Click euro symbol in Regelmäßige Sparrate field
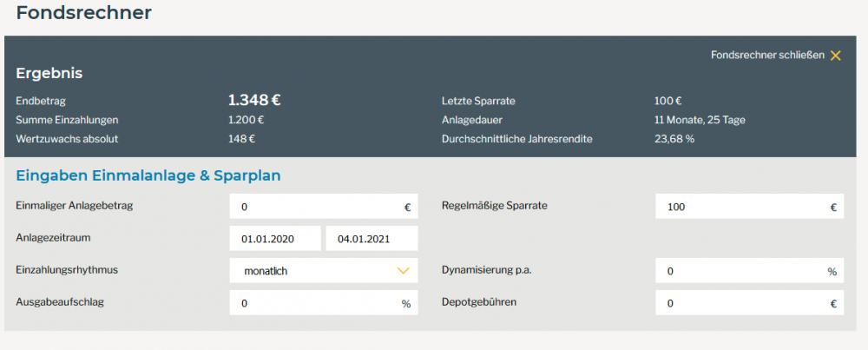 coord(832,208)
